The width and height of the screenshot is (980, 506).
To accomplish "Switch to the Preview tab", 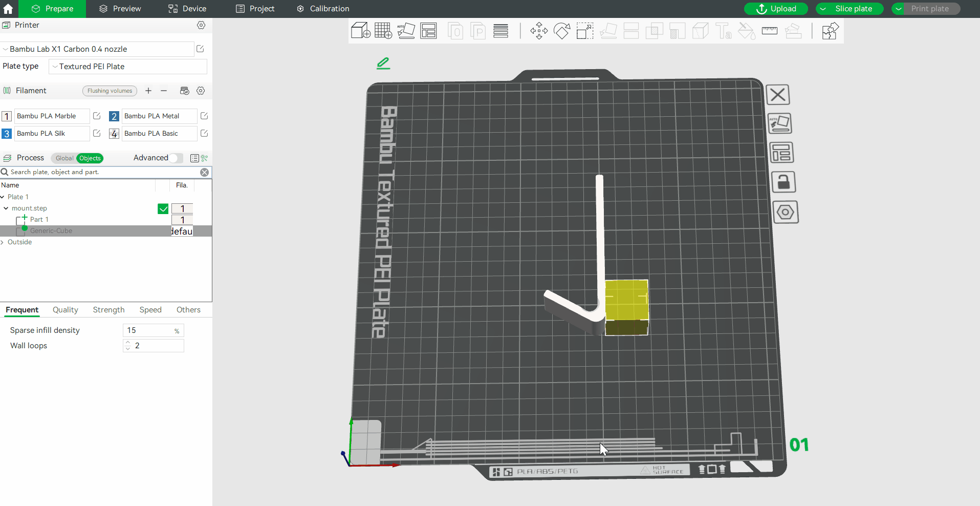I will 120,9.
